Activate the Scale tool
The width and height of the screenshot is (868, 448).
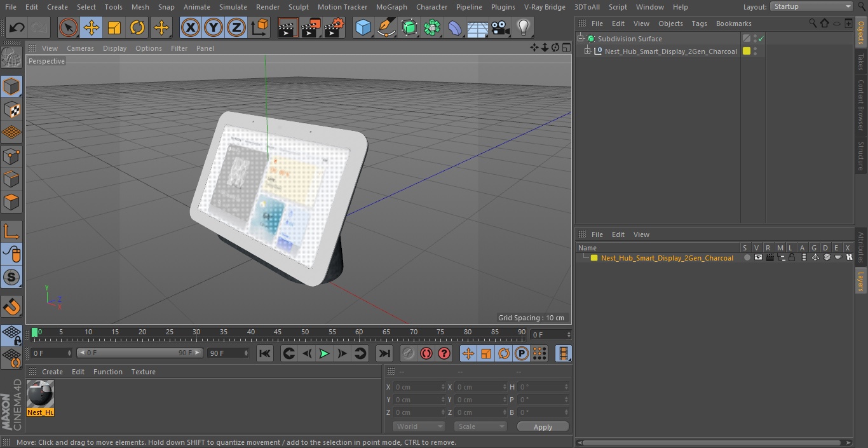click(x=114, y=27)
